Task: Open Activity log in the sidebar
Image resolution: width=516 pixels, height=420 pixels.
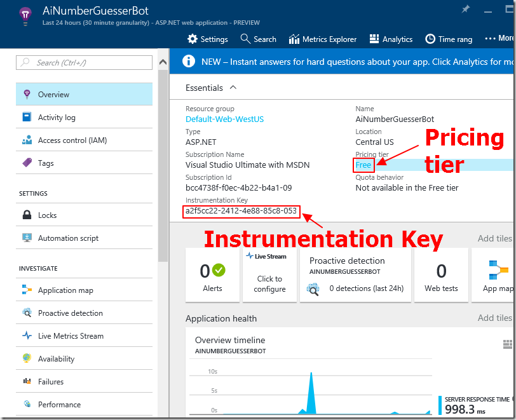Action: click(84, 117)
